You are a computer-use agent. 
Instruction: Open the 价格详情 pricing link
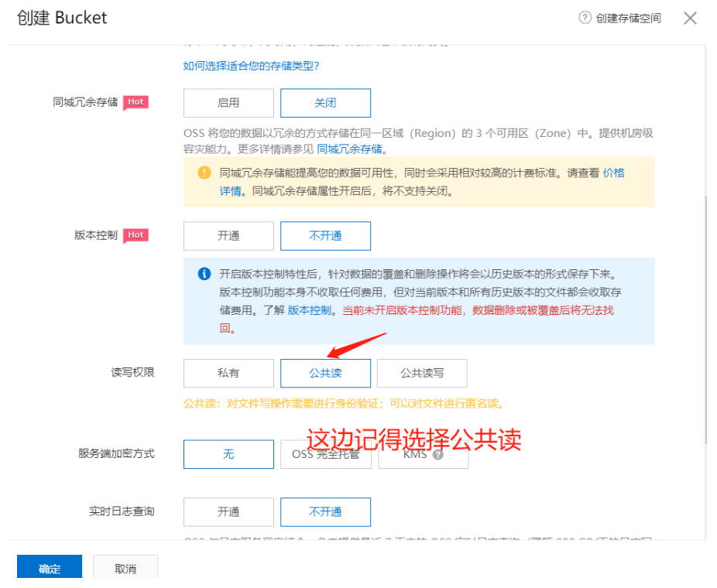pyautogui.click(x=614, y=173)
